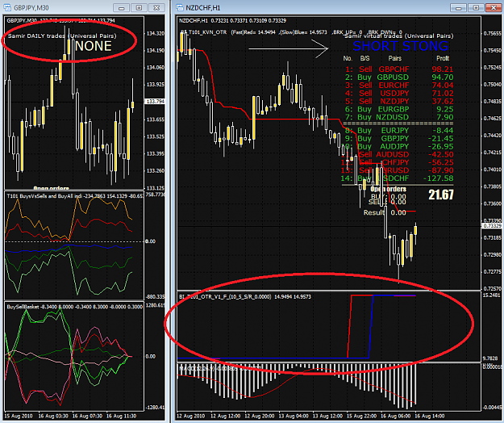Image resolution: width=504 pixels, height=423 pixels.
Task: Maximize the NZDCHF,H1 chart window
Action: (x=476, y=8)
